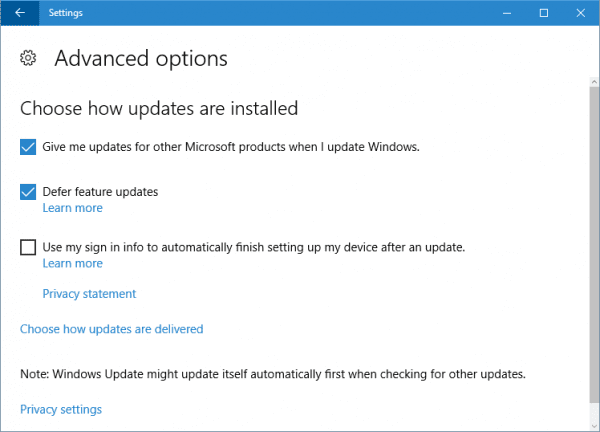This screenshot has height=432, width=600.
Task: Click the scrollbar down arrow
Action: [593, 424]
